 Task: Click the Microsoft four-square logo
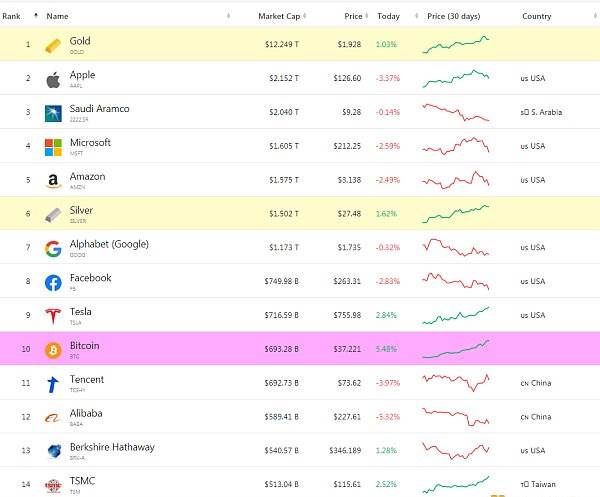tap(53, 147)
